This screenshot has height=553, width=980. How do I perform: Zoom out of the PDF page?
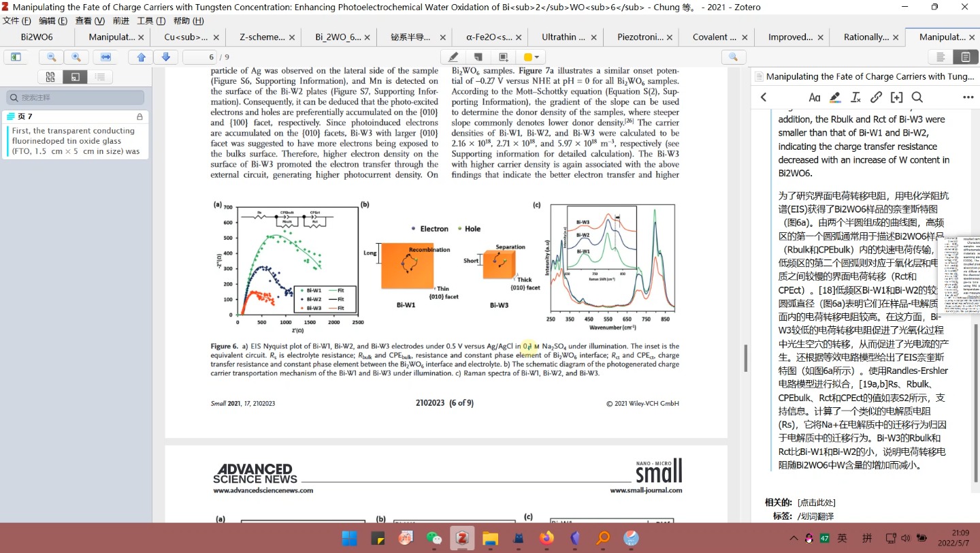(51, 57)
